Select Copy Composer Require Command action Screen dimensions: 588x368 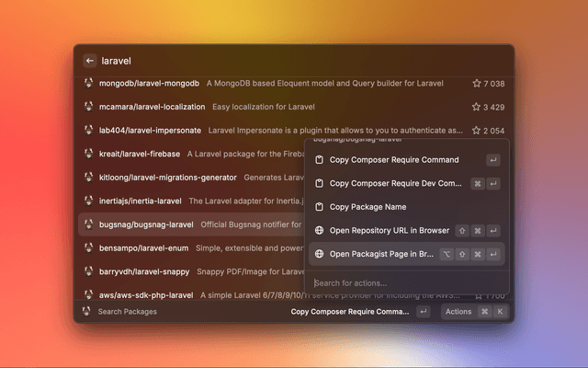click(x=393, y=160)
